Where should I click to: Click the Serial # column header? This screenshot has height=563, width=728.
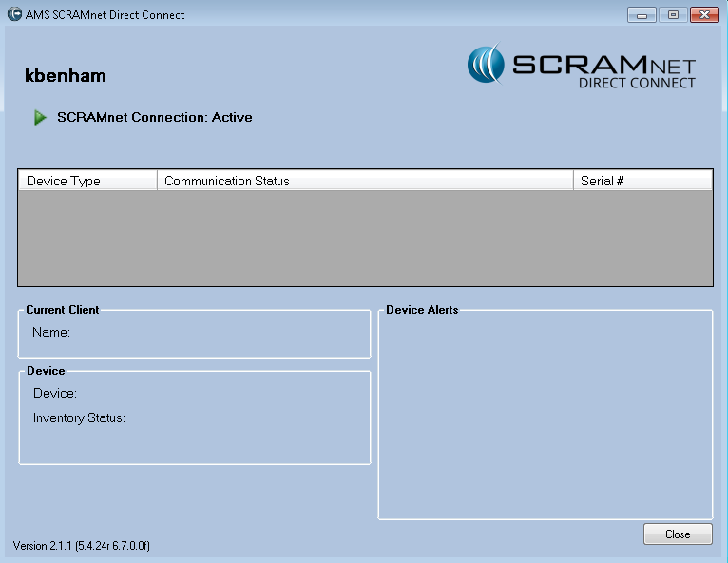(642, 181)
